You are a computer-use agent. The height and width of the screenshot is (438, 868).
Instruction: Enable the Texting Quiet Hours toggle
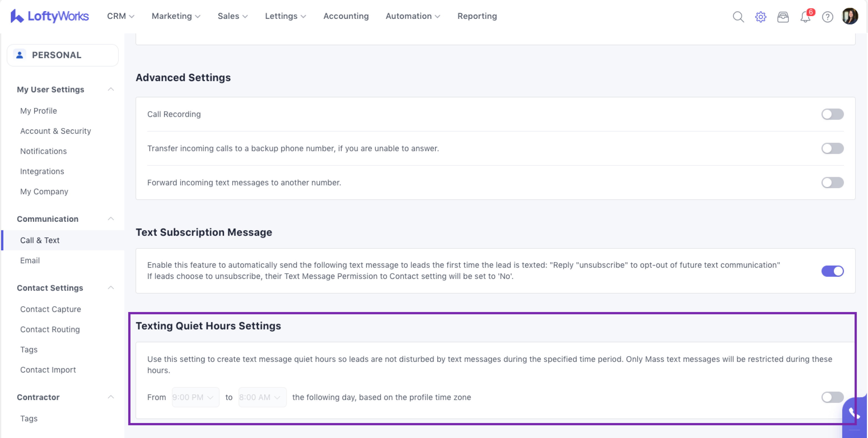tap(832, 397)
